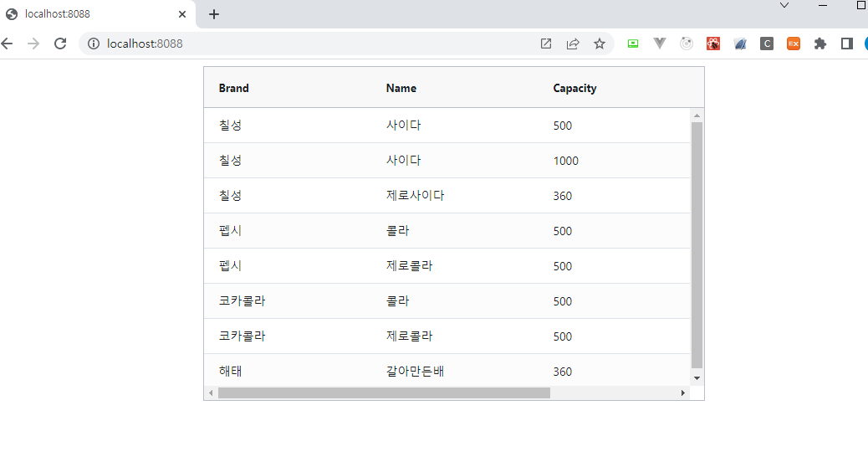Click the horizontal scroll left arrow
This screenshot has width=868, height=467.
coord(211,393)
